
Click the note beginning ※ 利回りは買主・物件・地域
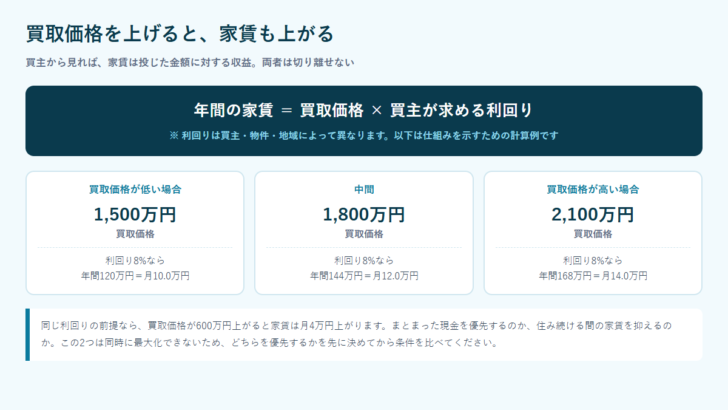pos(364,136)
